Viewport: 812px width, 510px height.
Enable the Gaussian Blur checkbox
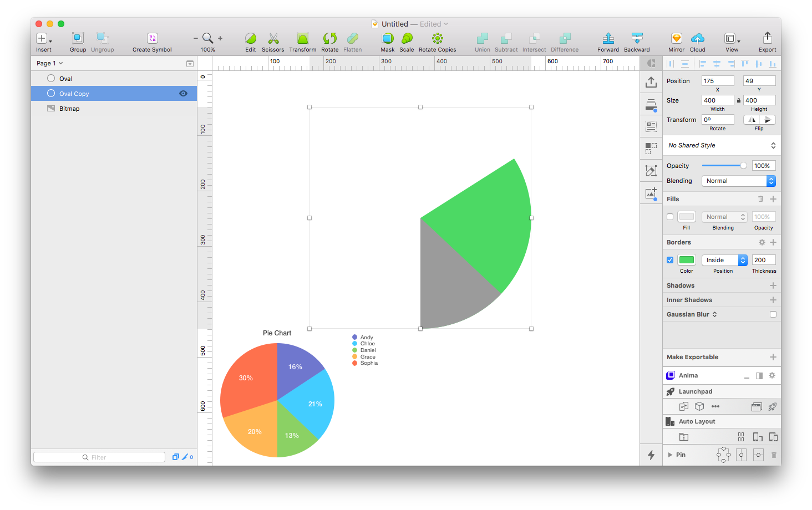pos(773,314)
